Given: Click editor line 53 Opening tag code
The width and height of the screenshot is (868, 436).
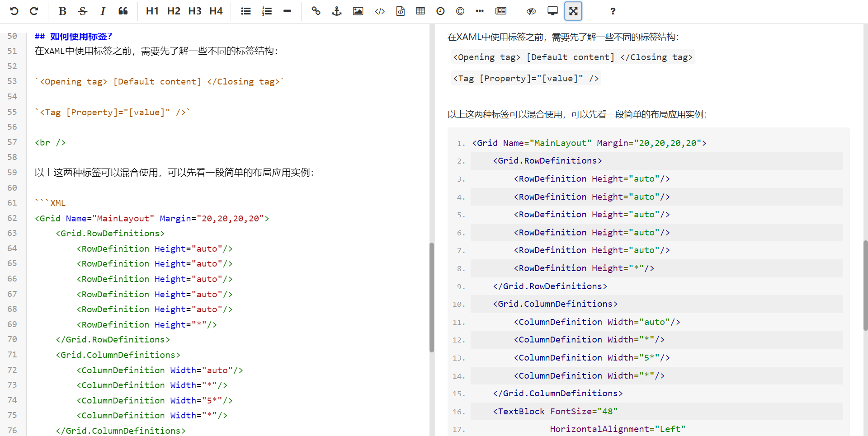Looking at the screenshot, I should (x=159, y=82).
